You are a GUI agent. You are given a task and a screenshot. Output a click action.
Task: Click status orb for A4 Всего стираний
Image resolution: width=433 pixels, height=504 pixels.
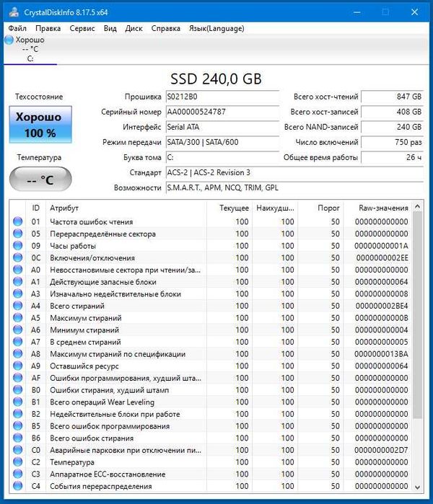click(18, 306)
